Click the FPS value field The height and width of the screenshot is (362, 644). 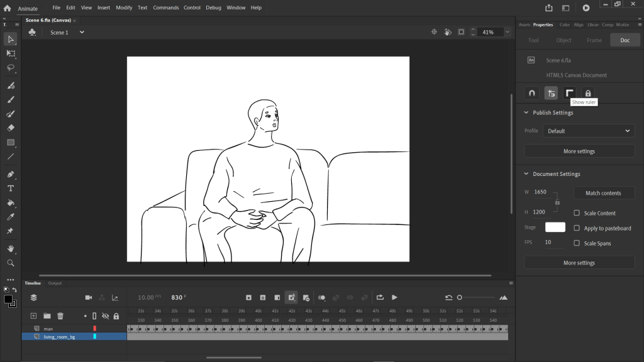553,242
